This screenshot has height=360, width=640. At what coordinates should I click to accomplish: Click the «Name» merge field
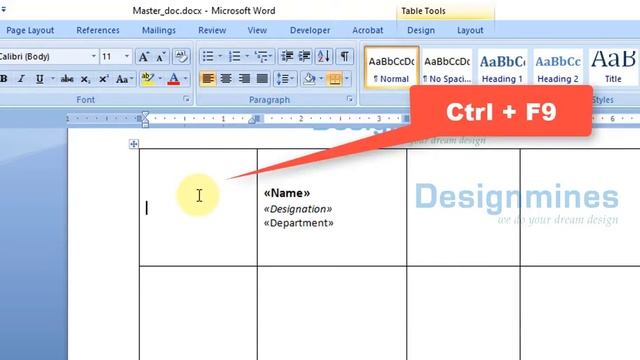(287, 193)
